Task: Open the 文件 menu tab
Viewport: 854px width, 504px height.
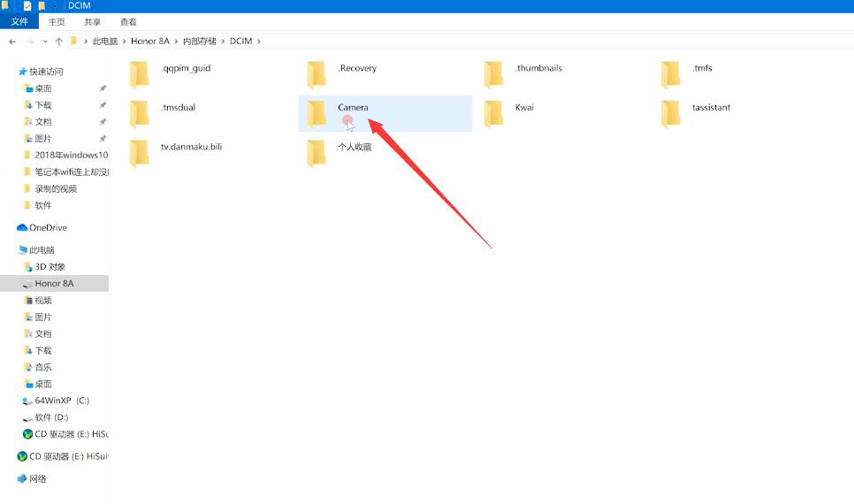Action: click(19, 21)
